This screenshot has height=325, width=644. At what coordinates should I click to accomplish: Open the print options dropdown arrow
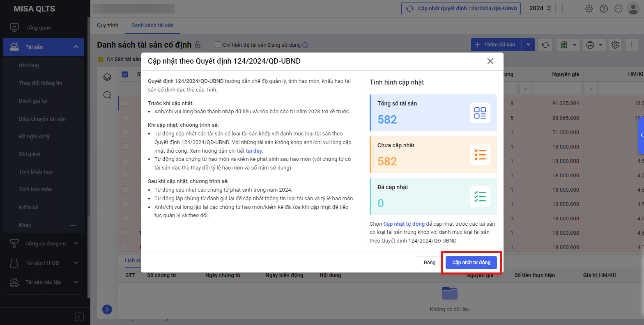click(x=600, y=45)
